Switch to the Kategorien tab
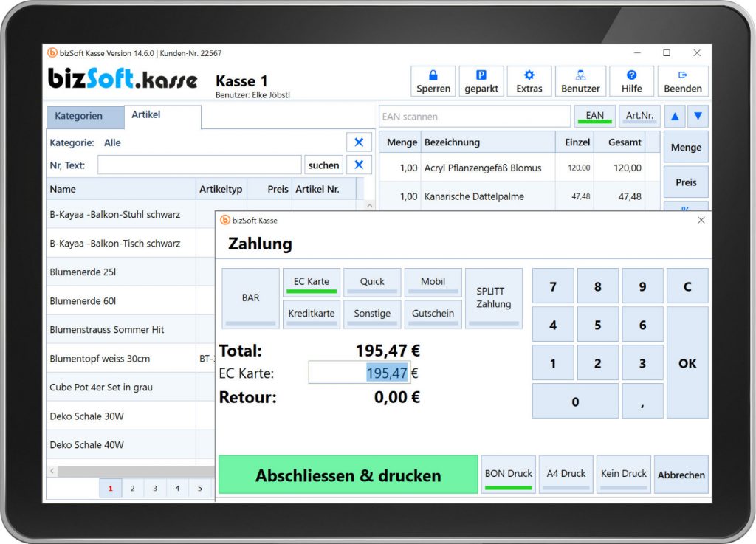Screen dimensions: 756x544 click(85, 117)
